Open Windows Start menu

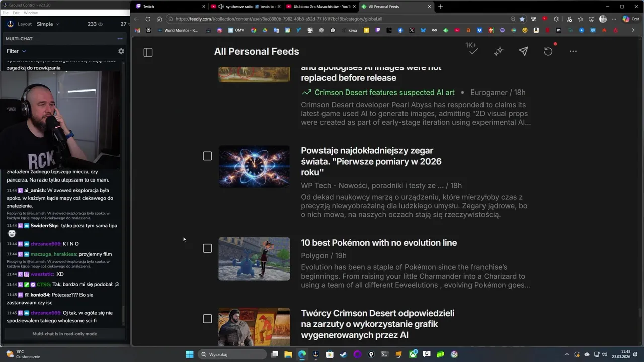pos(190,354)
